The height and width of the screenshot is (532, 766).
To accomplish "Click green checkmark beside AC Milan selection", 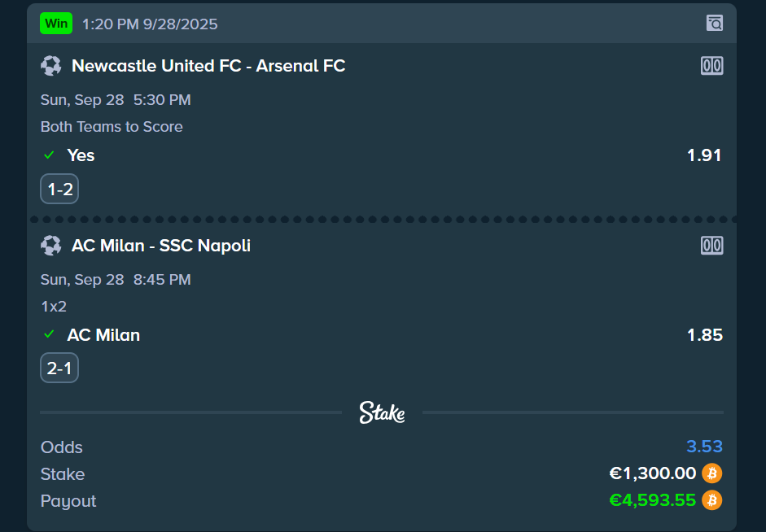I will click(50, 334).
